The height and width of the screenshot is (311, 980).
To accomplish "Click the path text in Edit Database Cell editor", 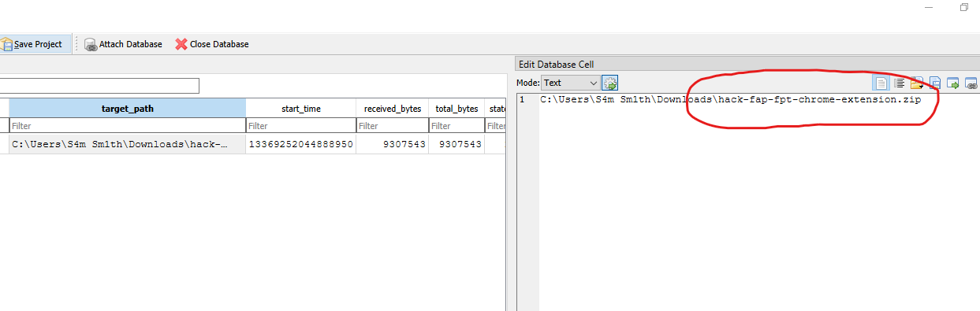I will pos(730,99).
